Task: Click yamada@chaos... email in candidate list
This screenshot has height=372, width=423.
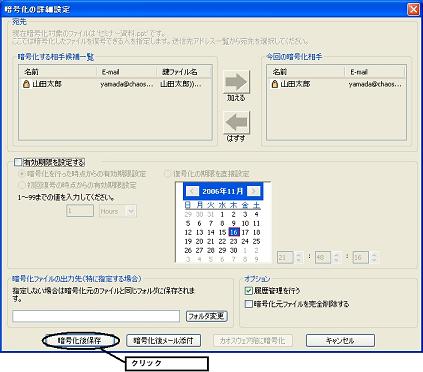Action: click(x=127, y=84)
